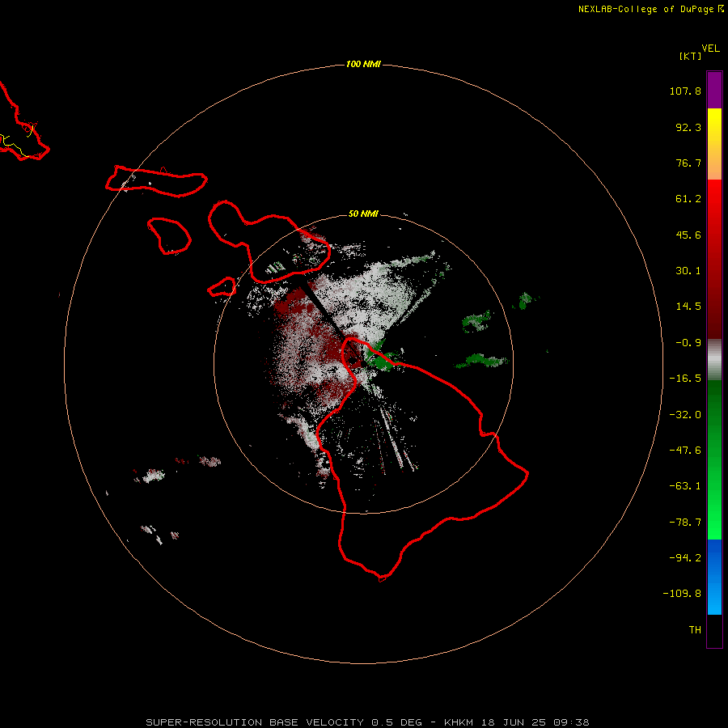
Task: Click the 61.2 legend value
Action: [688, 199]
